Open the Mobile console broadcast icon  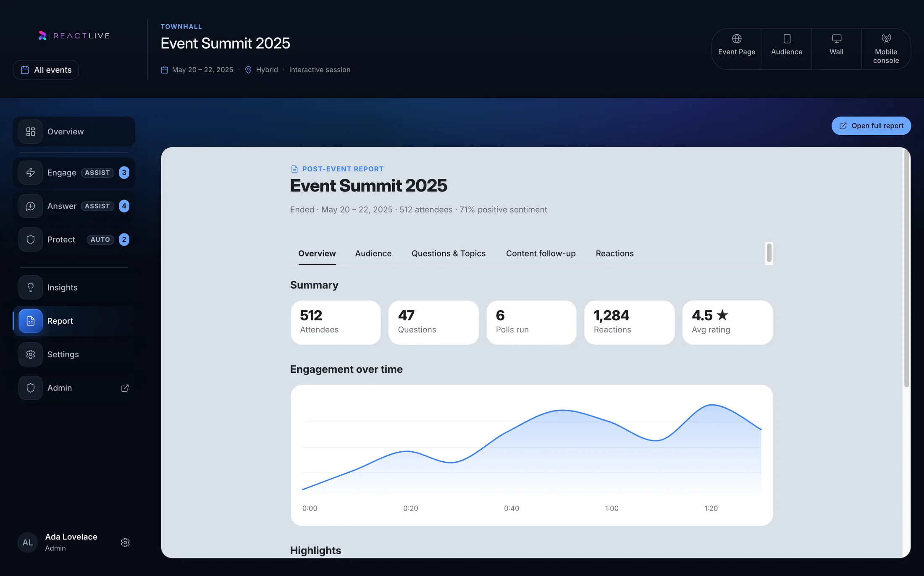886,39
